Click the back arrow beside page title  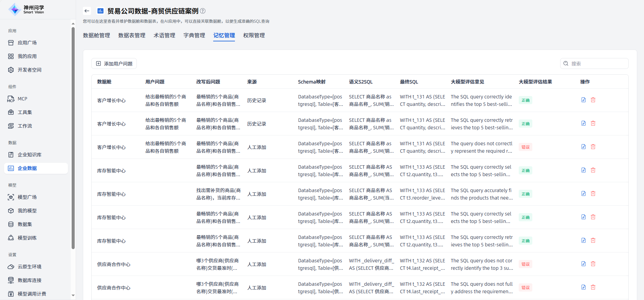pyautogui.click(x=87, y=11)
